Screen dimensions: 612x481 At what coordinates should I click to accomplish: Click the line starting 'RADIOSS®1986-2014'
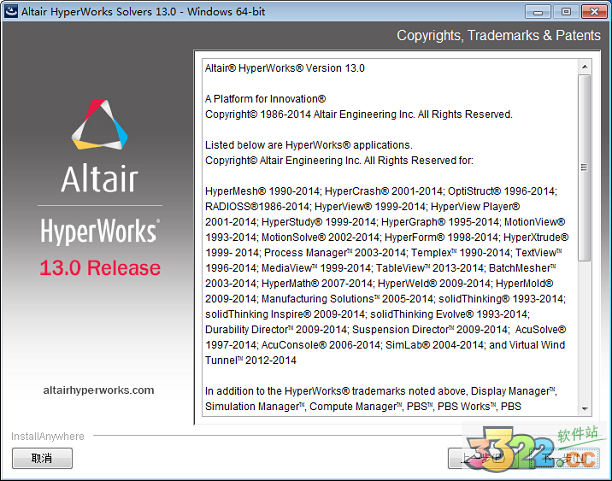coord(363,207)
